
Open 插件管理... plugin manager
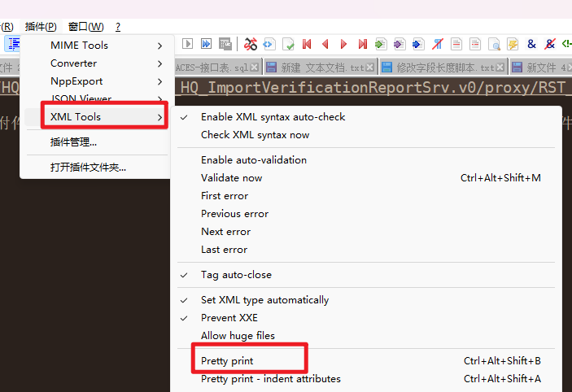pos(73,142)
